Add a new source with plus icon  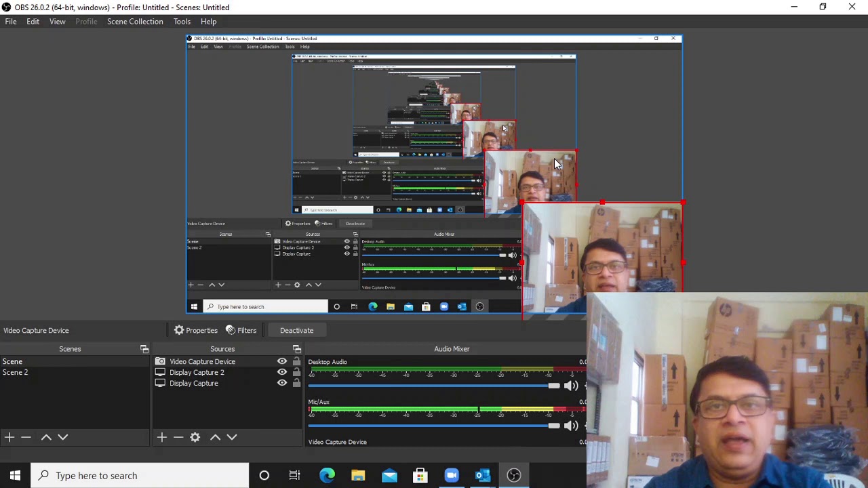coord(161,437)
